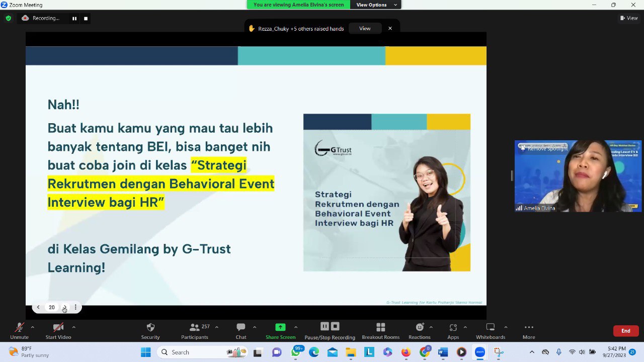This screenshot has height=362, width=644.
Task: Go to the next slide arrow
Action: 64,307
